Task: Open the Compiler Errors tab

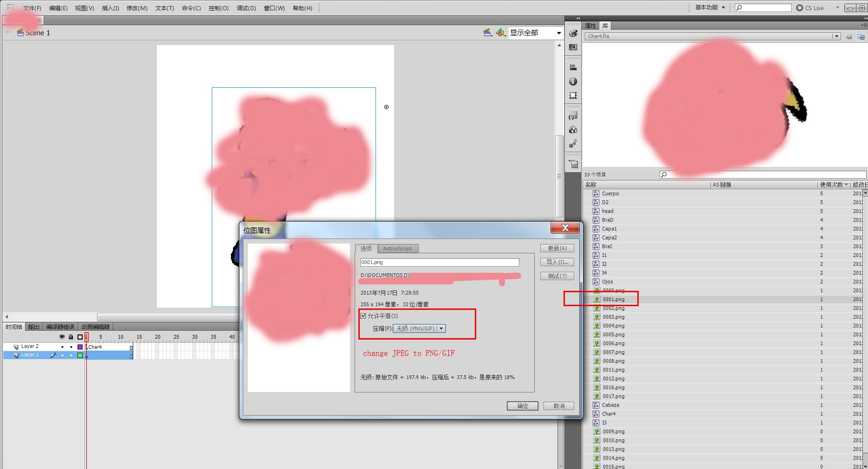Action: tap(60, 327)
